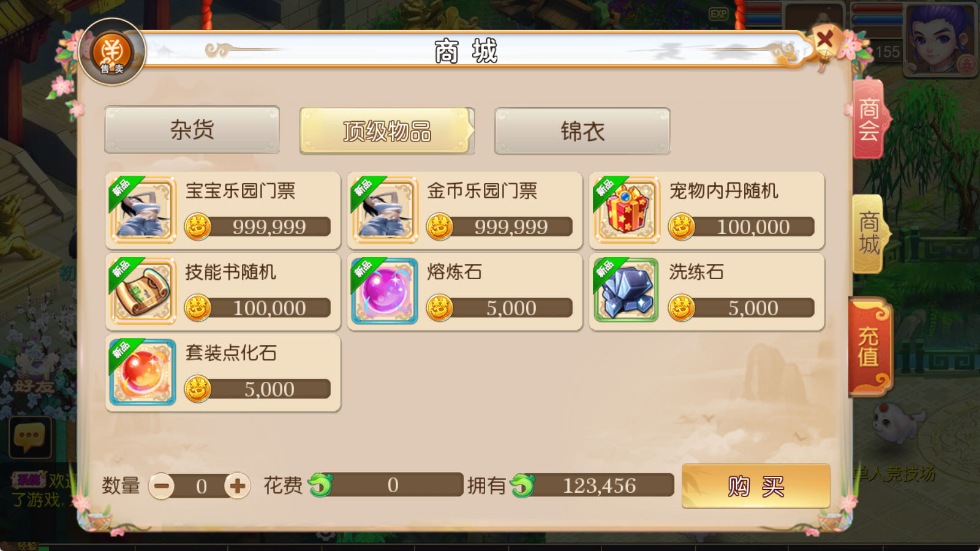The height and width of the screenshot is (551, 980).
Task: Switch to the 顶级物品 tab
Action: 387,131
